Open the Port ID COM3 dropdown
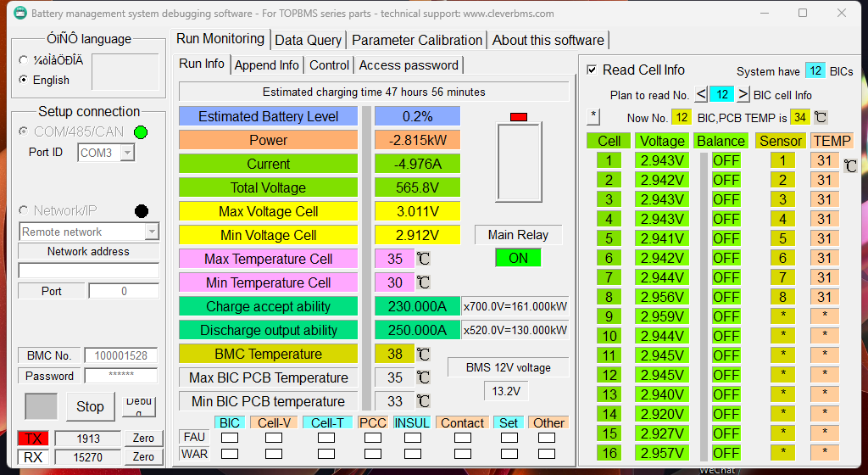The height and width of the screenshot is (475, 868). 127,152
